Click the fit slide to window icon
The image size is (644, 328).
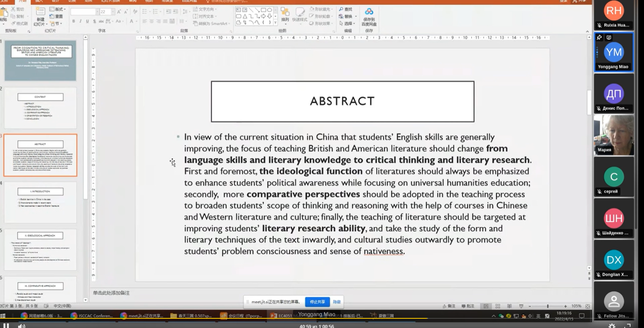(x=588, y=306)
